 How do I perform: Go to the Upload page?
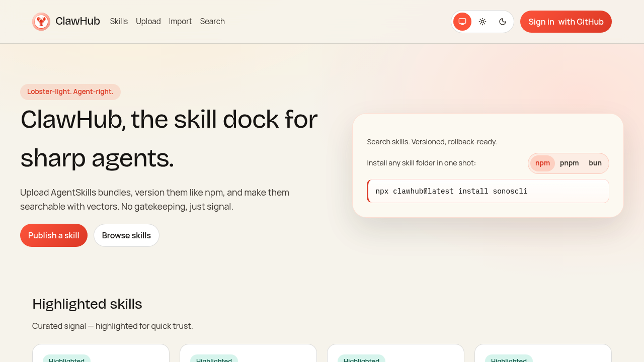point(148,21)
